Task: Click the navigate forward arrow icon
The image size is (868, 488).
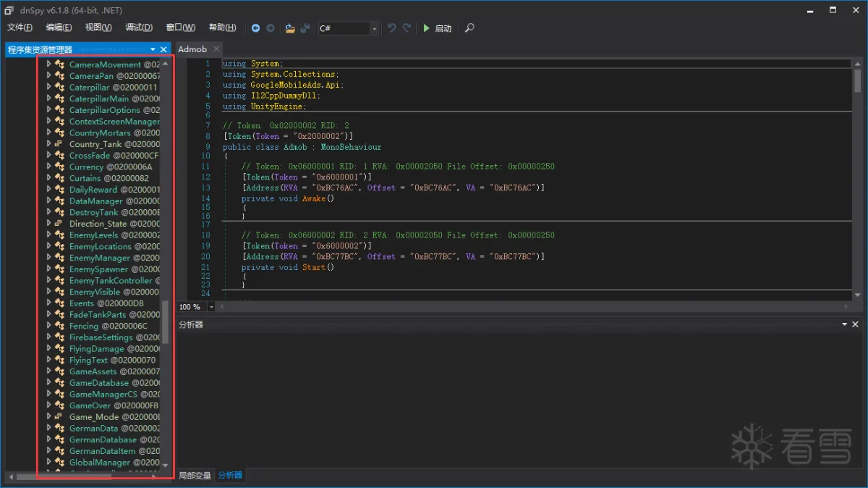Action: pos(271,28)
